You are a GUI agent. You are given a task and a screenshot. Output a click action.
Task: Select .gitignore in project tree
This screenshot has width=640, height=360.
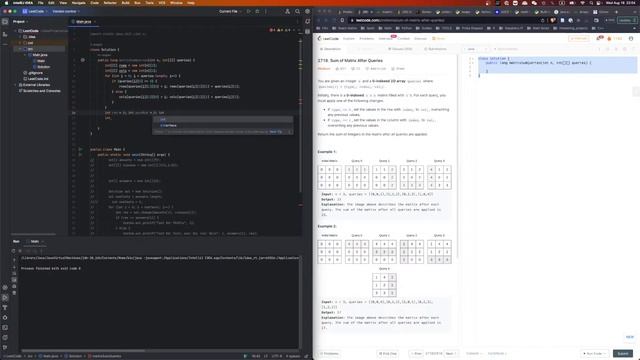pyautogui.click(x=36, y=73)
